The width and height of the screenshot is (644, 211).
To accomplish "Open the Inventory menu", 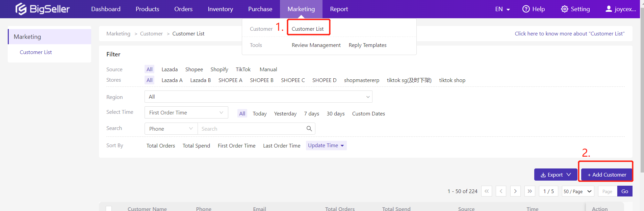I will pos(220,9).
